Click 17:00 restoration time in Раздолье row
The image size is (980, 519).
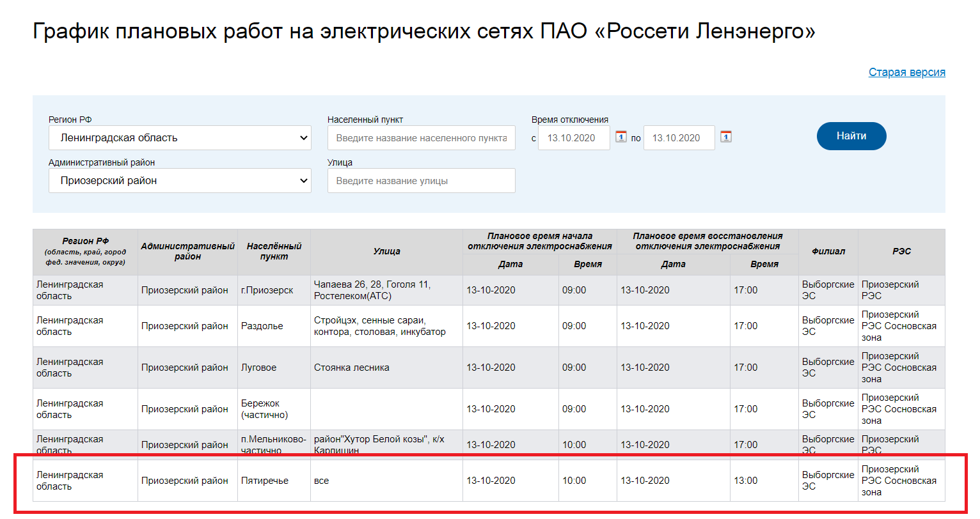[764, 326]
